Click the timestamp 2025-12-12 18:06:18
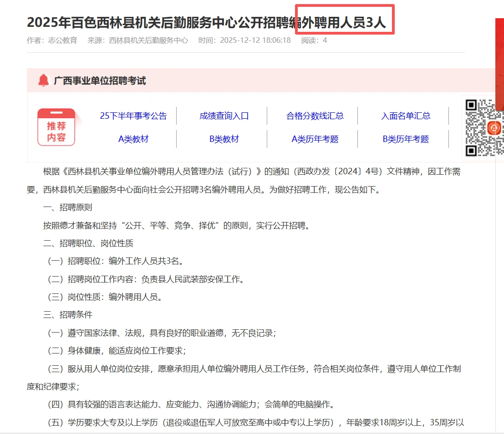504x434 pixels. point(255,40)
